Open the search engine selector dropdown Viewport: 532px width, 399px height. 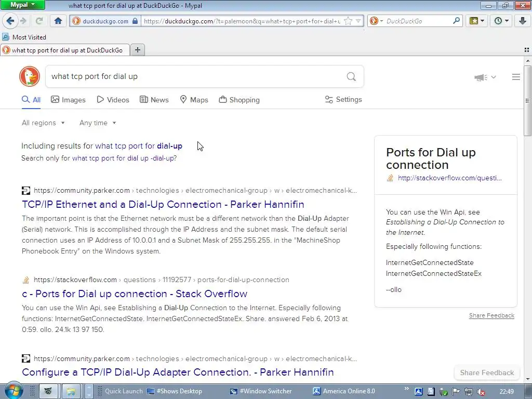381,21
